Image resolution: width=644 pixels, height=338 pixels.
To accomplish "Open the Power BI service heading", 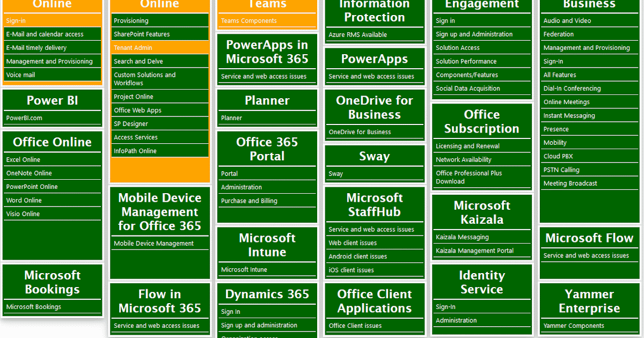I will pyautogui.click(x=53, y=100).
